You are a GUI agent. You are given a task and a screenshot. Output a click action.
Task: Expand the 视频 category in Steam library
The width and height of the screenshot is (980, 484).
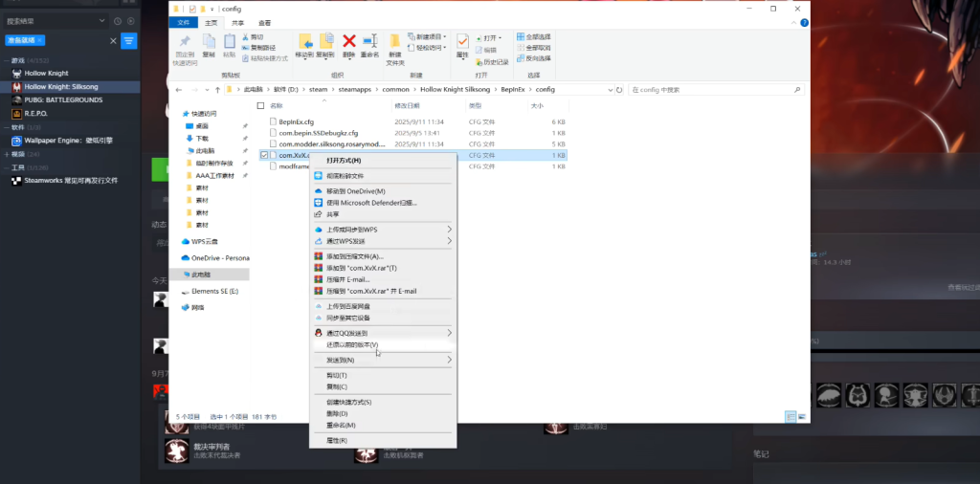click(x=6, y=153)
